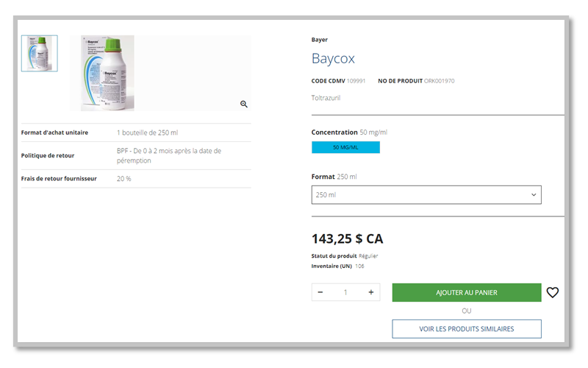Click Voir les produits similaires button

(x=466, y=328)
